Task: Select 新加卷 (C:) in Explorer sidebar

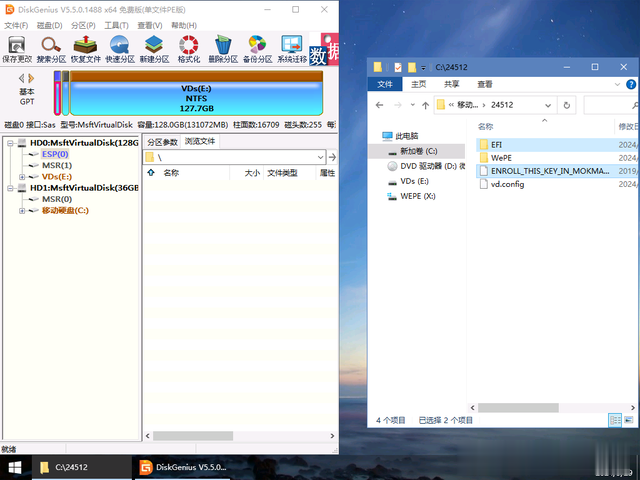Action: tap(416, 151)
